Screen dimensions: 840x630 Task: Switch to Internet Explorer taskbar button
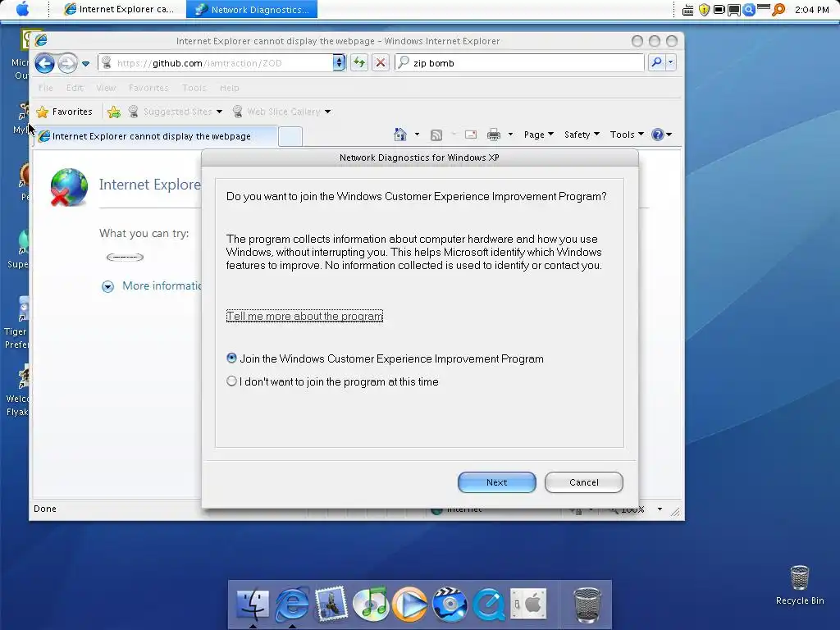tap(119, 9)
